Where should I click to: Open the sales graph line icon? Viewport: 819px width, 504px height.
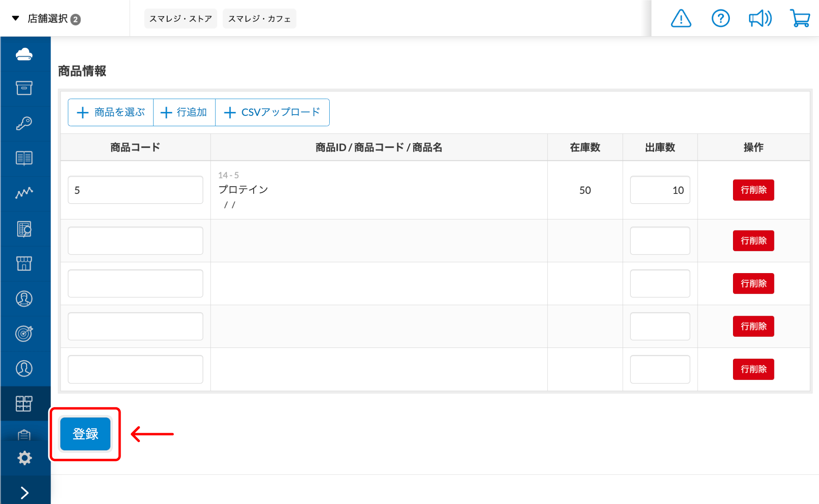tap(24, 193)
